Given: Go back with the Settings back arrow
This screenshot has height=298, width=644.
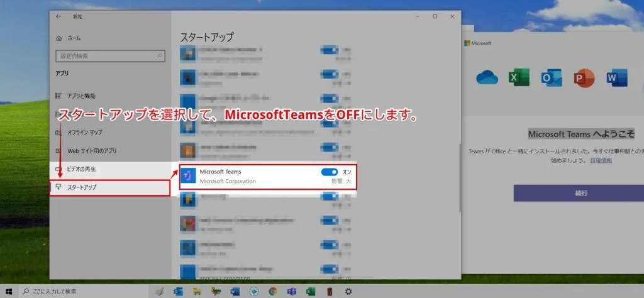Looking at the screenshot, I should click(58, 16).
